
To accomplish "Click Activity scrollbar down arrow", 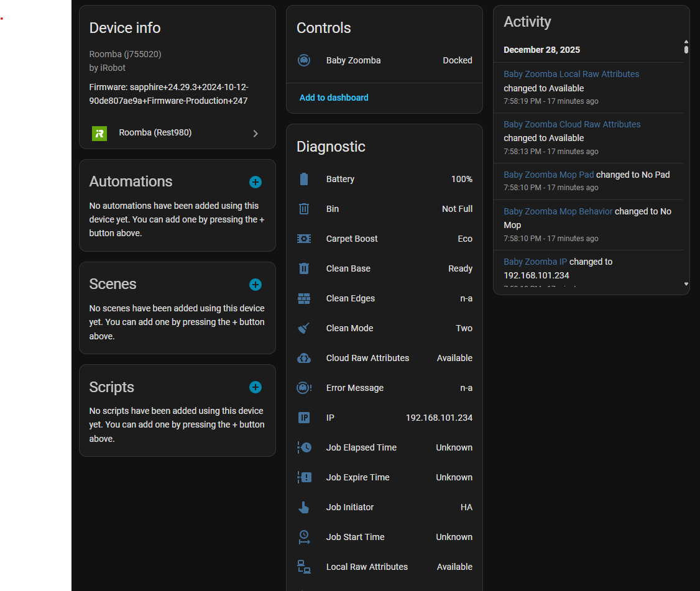I will point(686,284).
